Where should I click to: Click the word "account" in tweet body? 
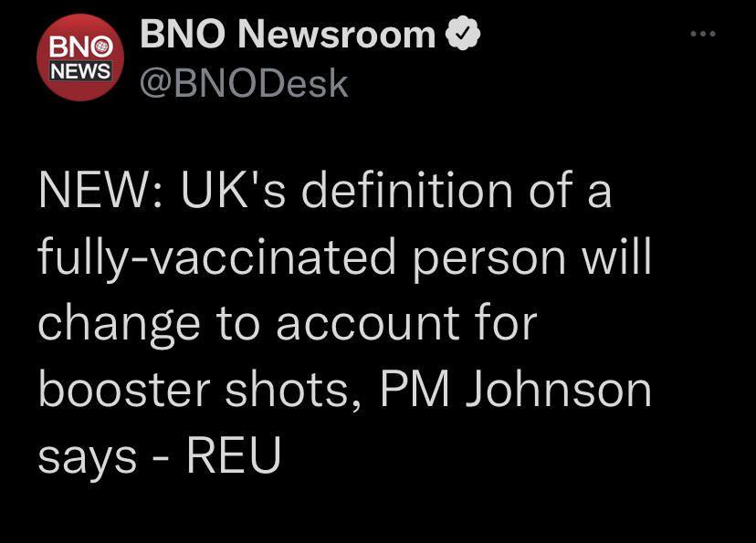367,324
